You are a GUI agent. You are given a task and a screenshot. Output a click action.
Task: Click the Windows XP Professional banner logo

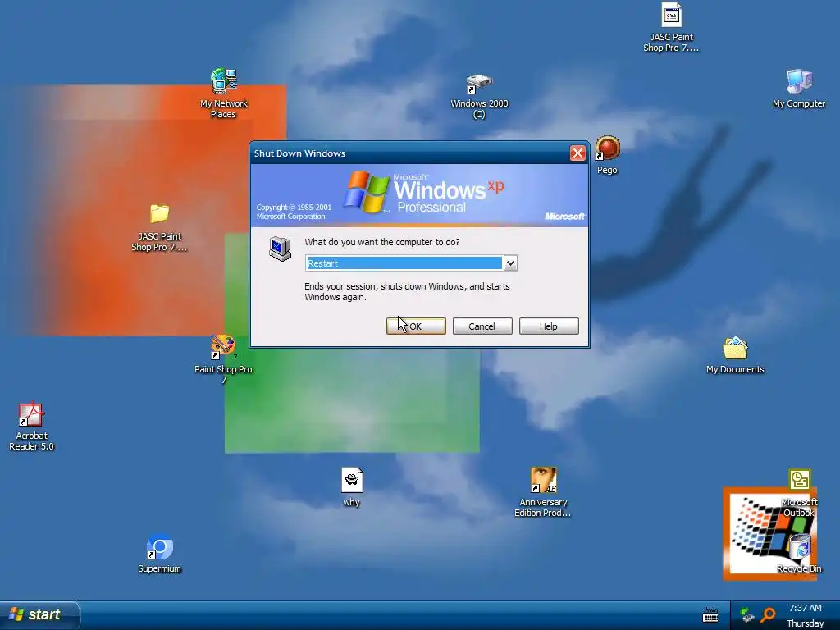coord(423,193)
